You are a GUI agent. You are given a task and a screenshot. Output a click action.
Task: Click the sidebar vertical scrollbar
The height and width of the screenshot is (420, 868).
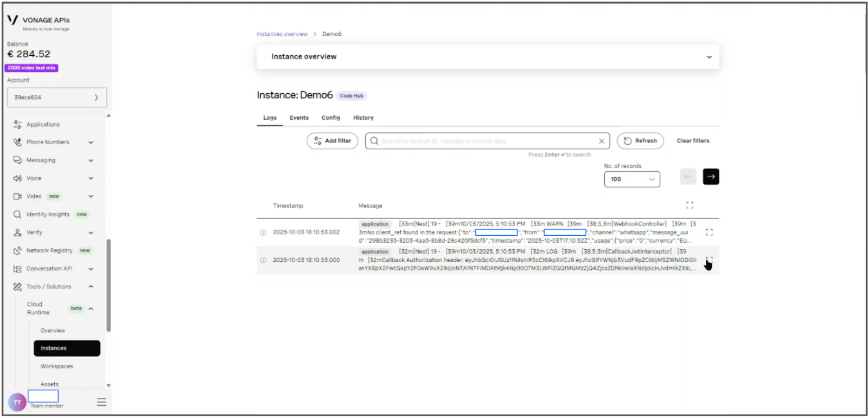pos(108,286)
